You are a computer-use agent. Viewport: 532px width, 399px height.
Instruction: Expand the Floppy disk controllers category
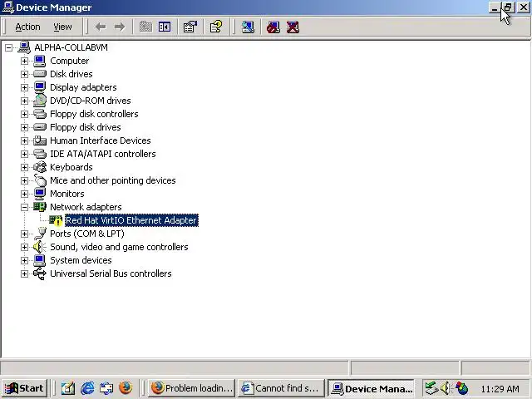(x=24, y=115)
